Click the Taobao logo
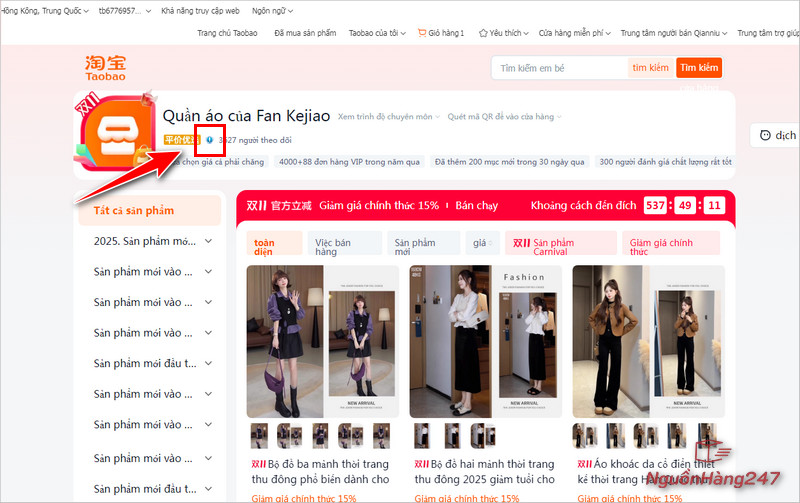The width and height of the screenshot is (800, 503). (x=106, y=68)
